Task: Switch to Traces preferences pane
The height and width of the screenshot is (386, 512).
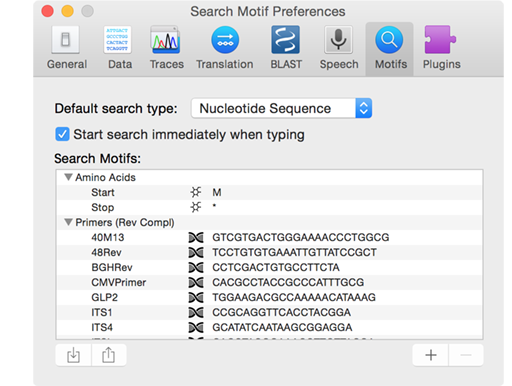Action: coord(166,48)
